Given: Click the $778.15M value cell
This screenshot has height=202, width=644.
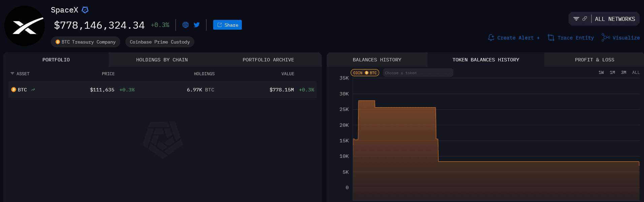Looking at the screenshot, I should click(282, 90).
